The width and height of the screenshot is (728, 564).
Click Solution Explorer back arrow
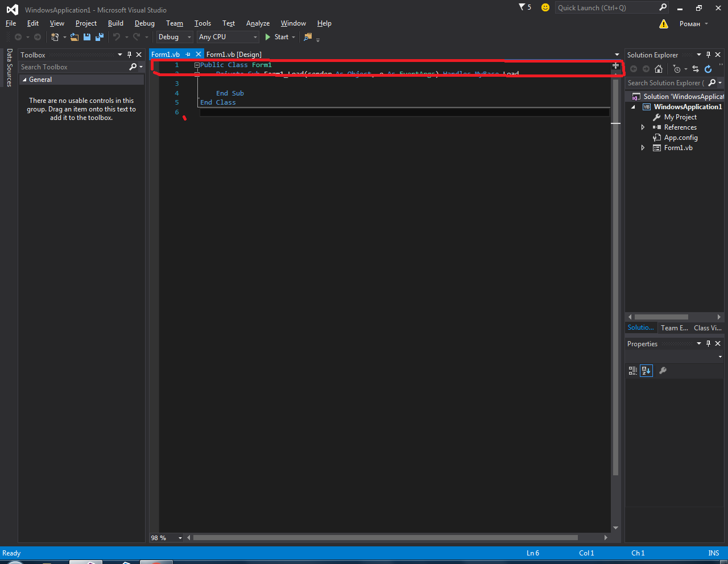pos(634,69)
